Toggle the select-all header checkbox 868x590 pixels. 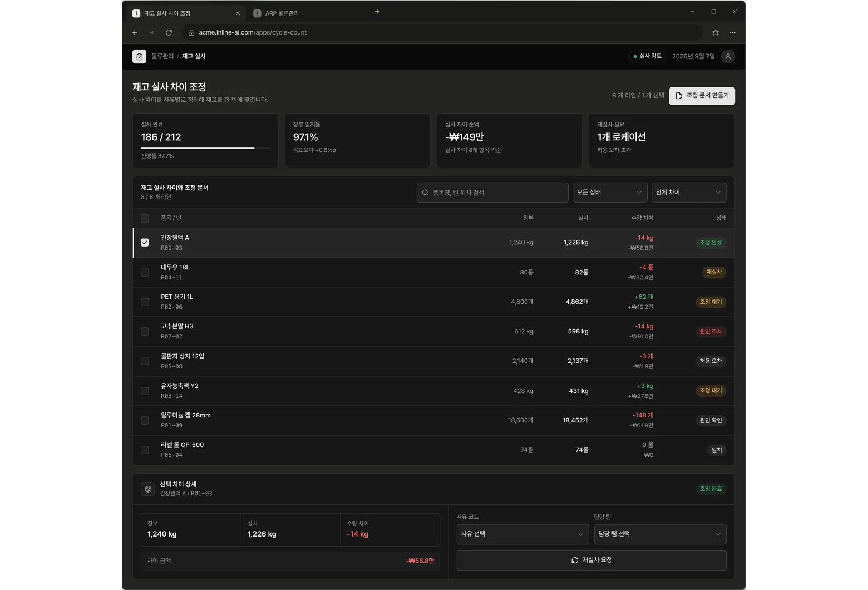[145, 218]
